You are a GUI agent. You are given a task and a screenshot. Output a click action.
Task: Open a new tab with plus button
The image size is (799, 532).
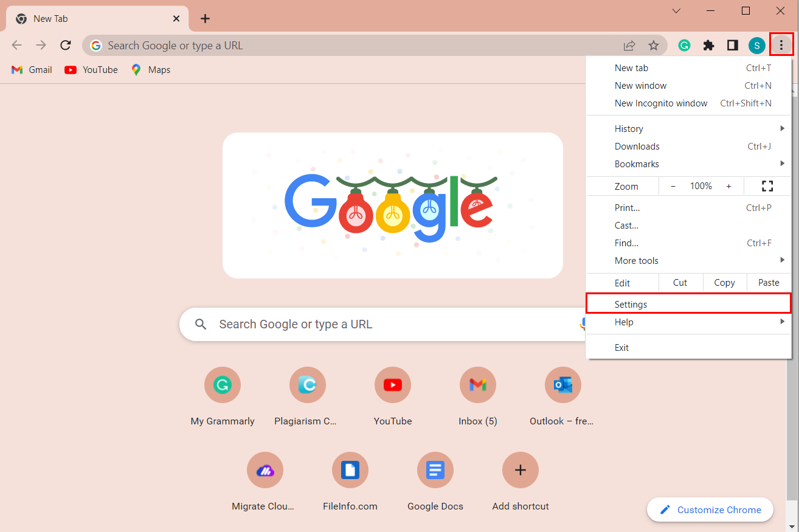tap(205, 19)
